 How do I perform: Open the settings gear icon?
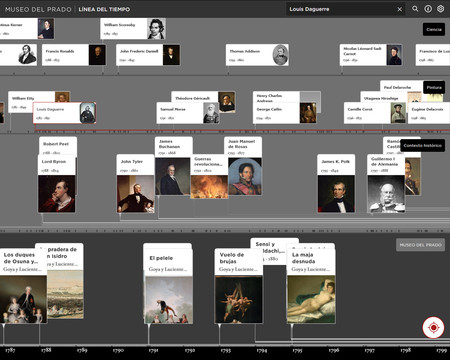pyautogui.click(x=441, y=9)
